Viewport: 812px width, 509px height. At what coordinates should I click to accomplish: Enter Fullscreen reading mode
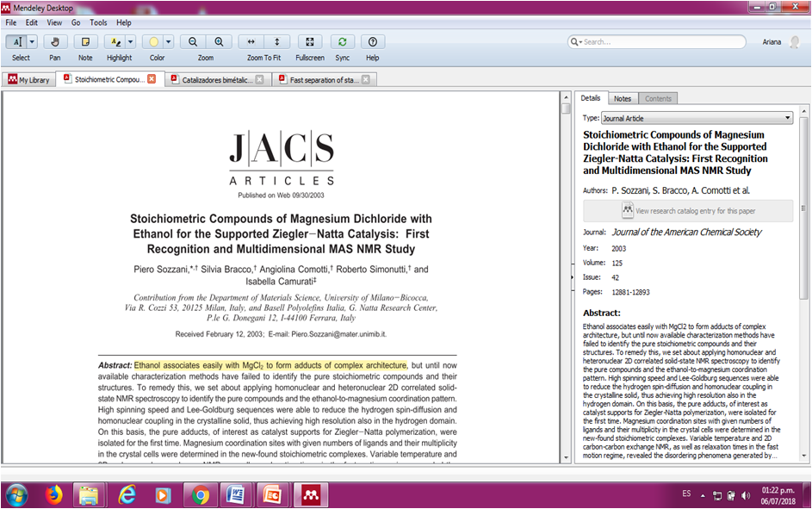click(310, 42)
